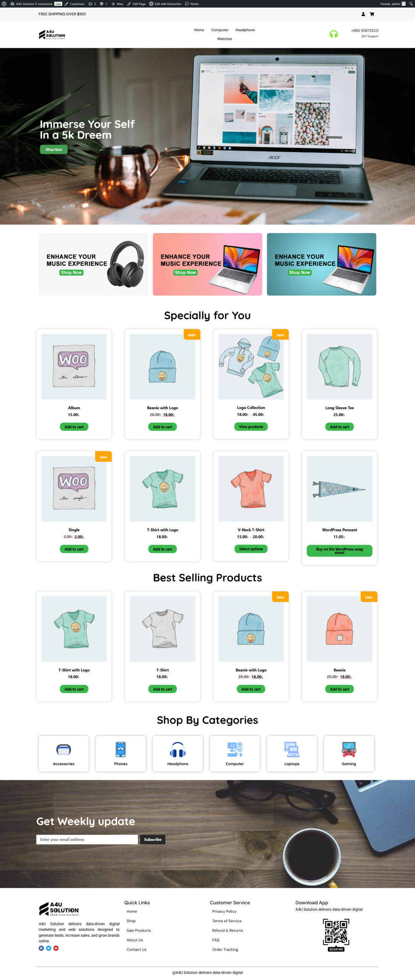This screenshot has width=415, height=980.
Task: Open the New dropdown in admin bar
Action: point(117,4)
